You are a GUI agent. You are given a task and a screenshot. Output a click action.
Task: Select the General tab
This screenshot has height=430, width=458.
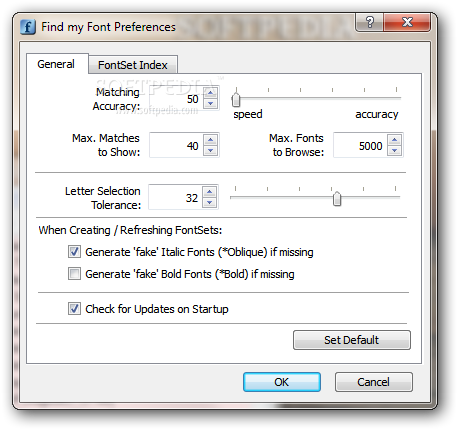click(56, 64)
